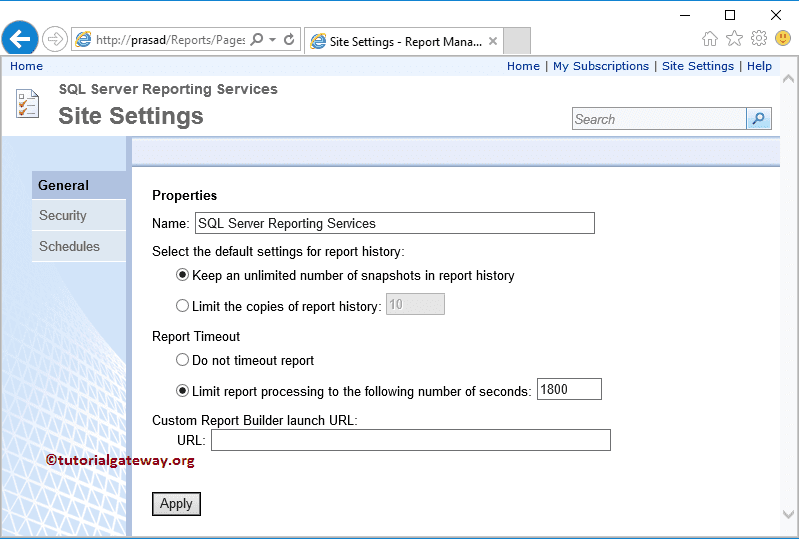This screenshot has height=539, width=799.
Task: Switch to the Schedules tab
Action: 79,247
